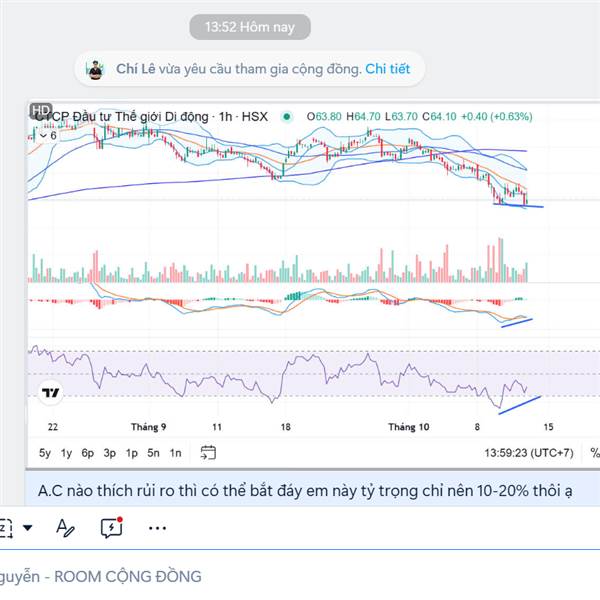Choose the 5n range option

point(153,453)
